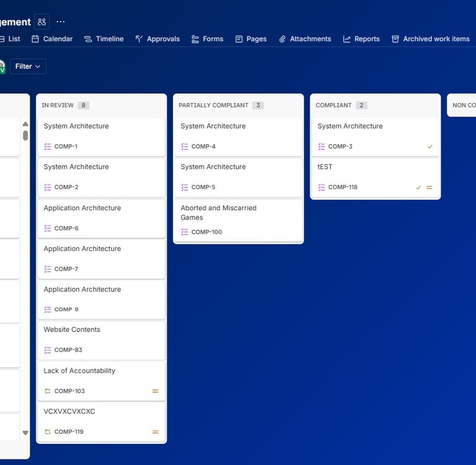
Task: Click the COMP-100 issue key
Action: (x=206, y=232)
